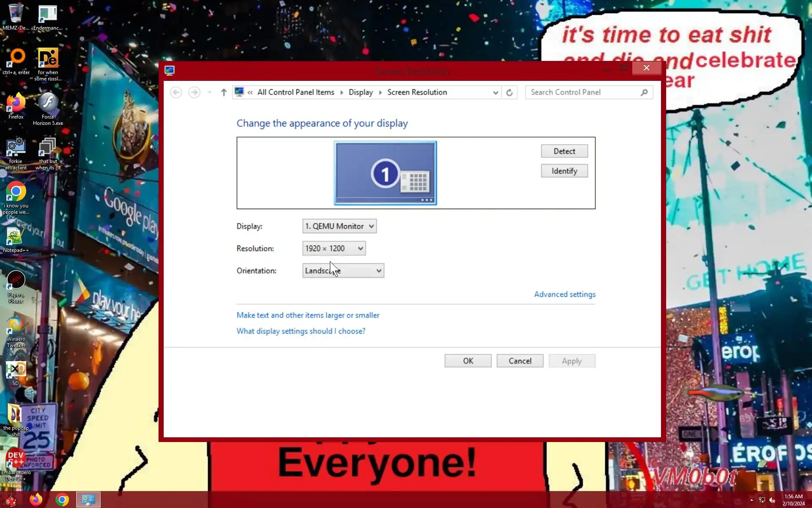Expand the address bar history chevron
The width and height of the screenshot is (812, 508).
click(x=495, y=92)
